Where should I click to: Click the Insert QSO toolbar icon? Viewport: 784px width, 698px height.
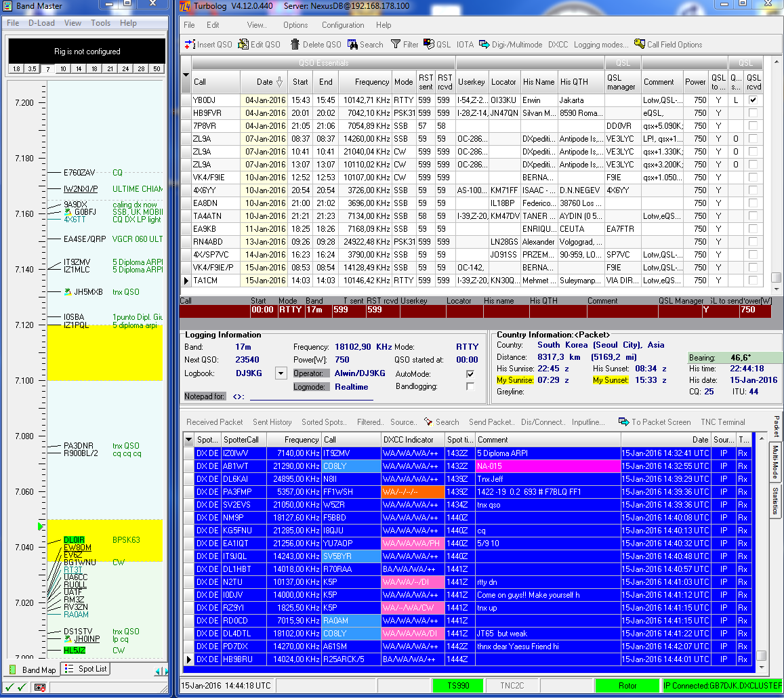pos(190,44)
